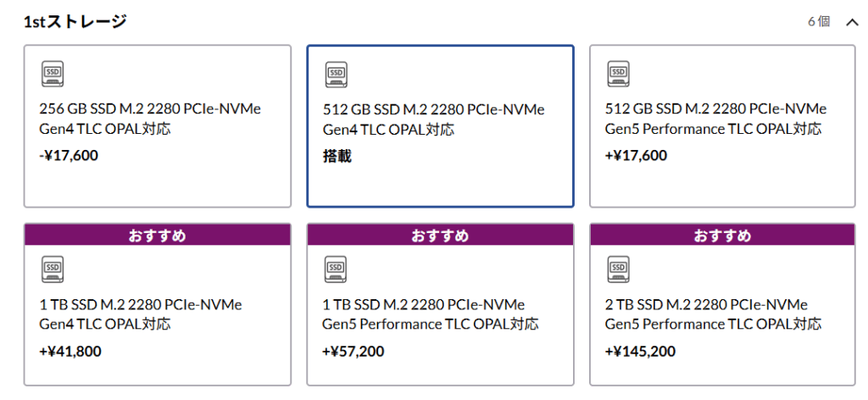
Task: Click おすすめ banner on 1 TB Gen4 card
Action: coord(157,235)
